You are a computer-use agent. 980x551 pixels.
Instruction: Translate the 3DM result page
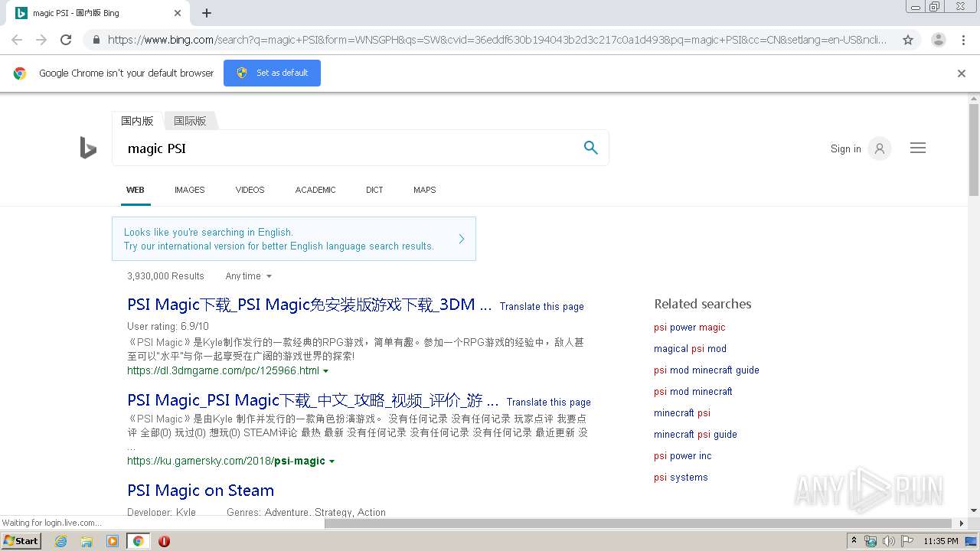click(541, 306)
